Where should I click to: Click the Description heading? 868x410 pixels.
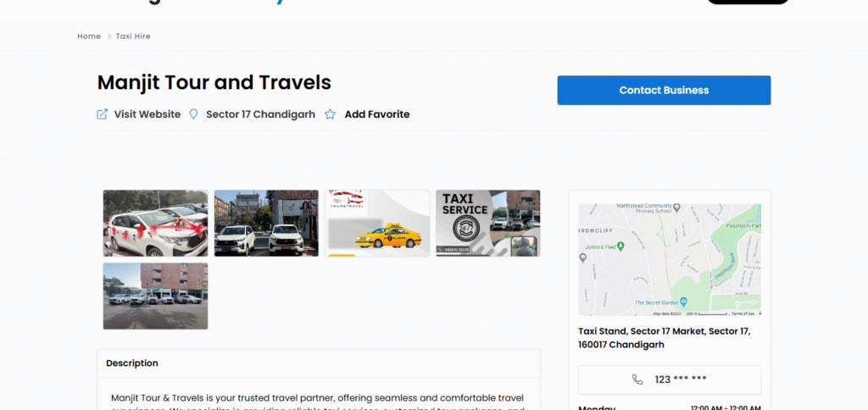[x=132, y=363]
